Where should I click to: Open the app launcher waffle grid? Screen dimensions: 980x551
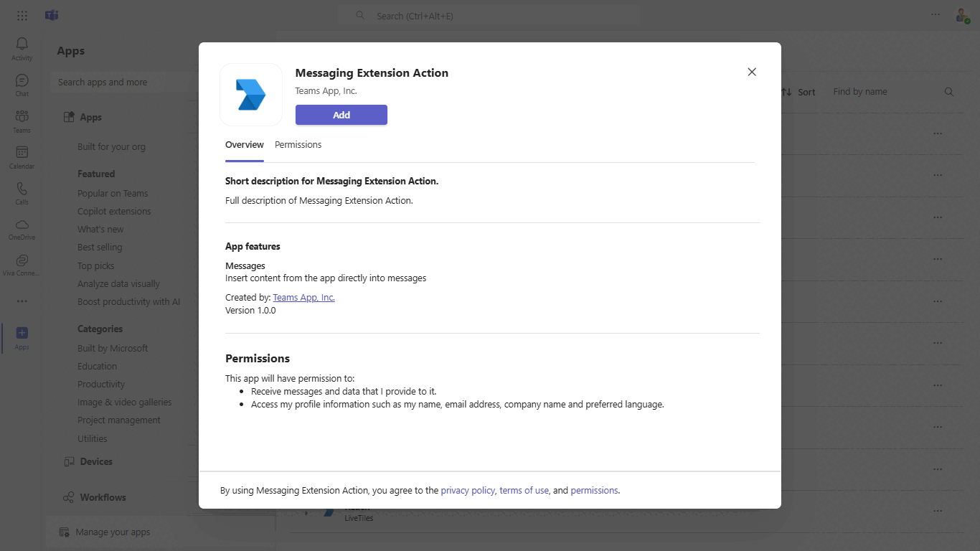coord(22,15)
